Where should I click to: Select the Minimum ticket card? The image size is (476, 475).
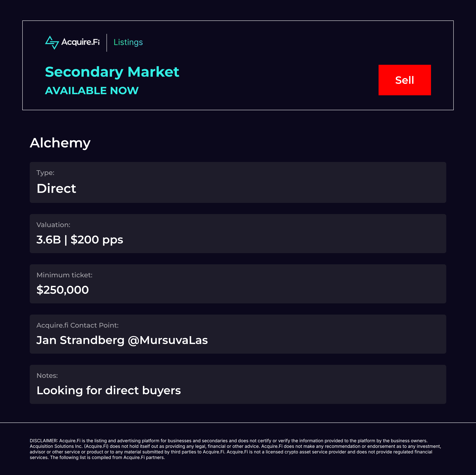click(x=238, y=284)
